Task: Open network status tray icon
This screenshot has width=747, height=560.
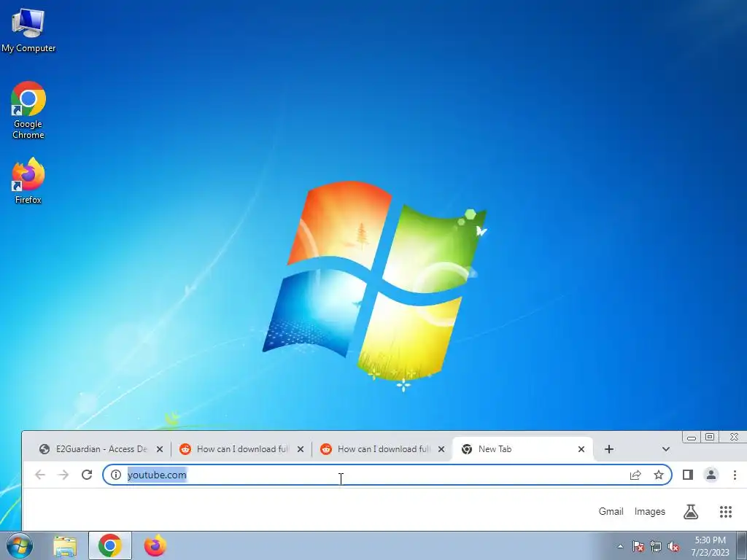Action: point(656,546)
